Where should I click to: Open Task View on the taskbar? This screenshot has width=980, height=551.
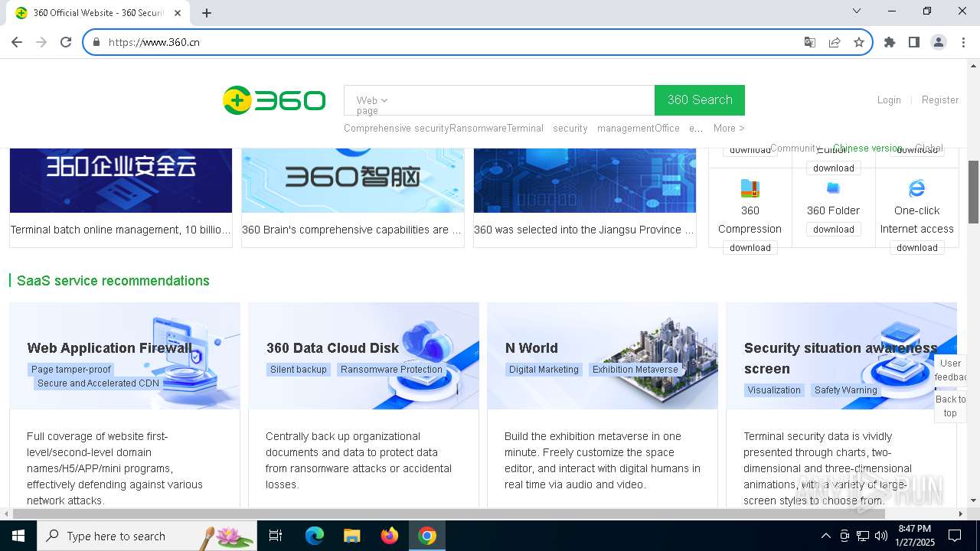pos(276,536)
